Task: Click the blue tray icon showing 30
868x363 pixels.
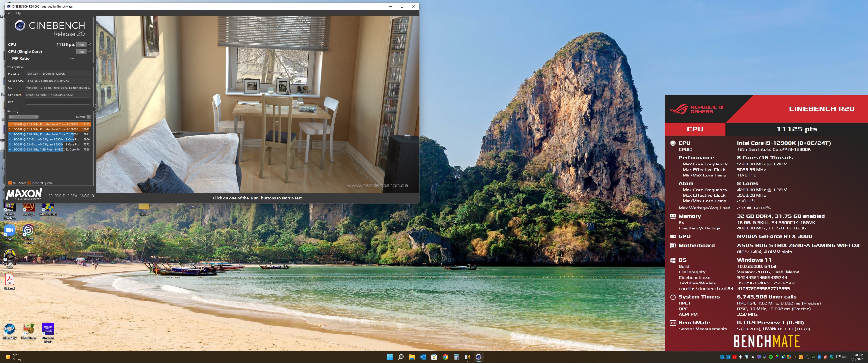Action: tap(722, 357)
